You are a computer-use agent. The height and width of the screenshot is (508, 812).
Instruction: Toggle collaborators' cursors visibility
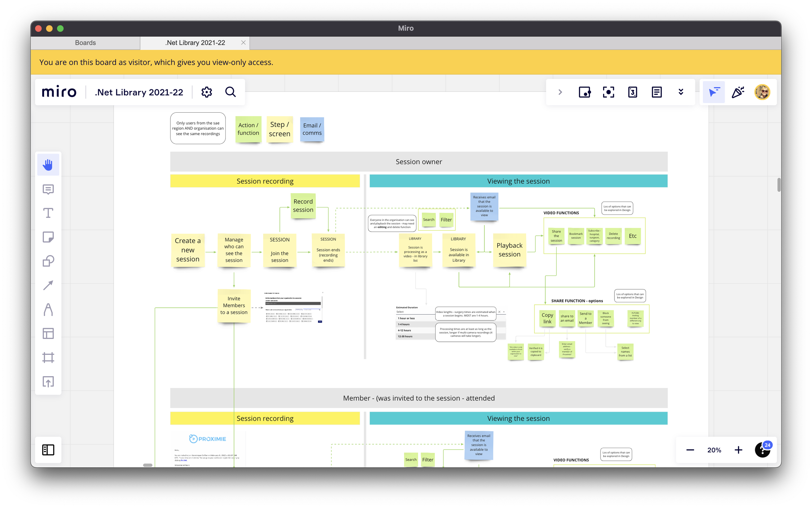point(714,92)
